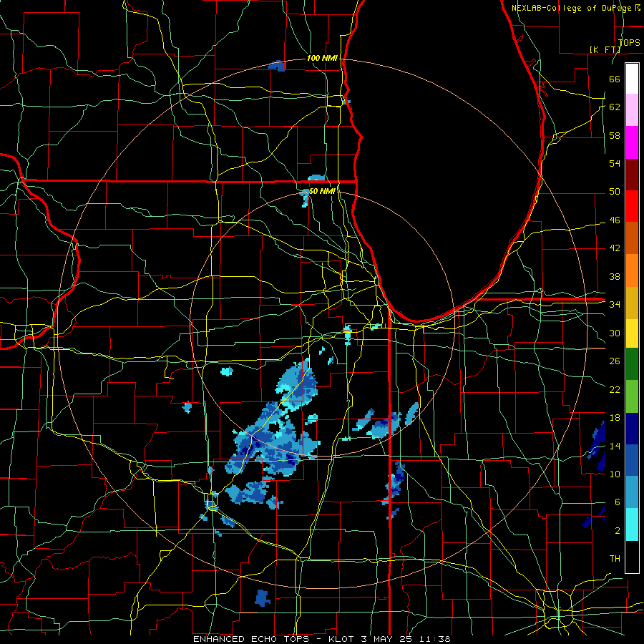The height and width of the screenshot is (644, 644).
Task: Select the medium blue legend swatch
Action: [x=632, y=460]
